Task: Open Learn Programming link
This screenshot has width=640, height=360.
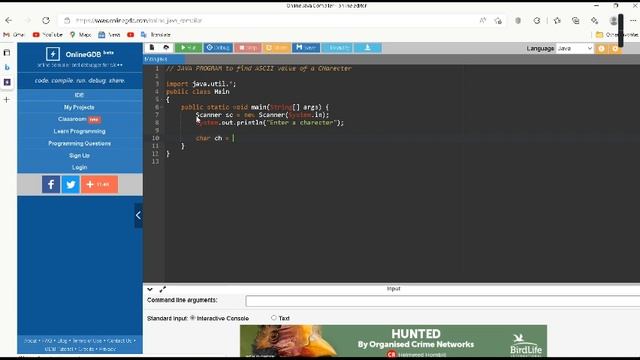Action: tap(80, 131)
